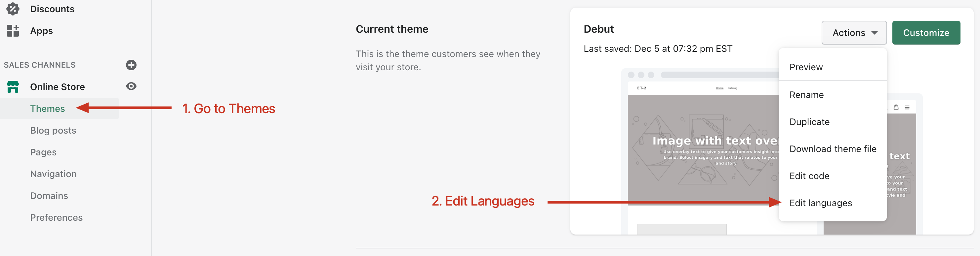Click the Customize button
980x256 pixels.
pyautogui.click(x=926, y=33)
